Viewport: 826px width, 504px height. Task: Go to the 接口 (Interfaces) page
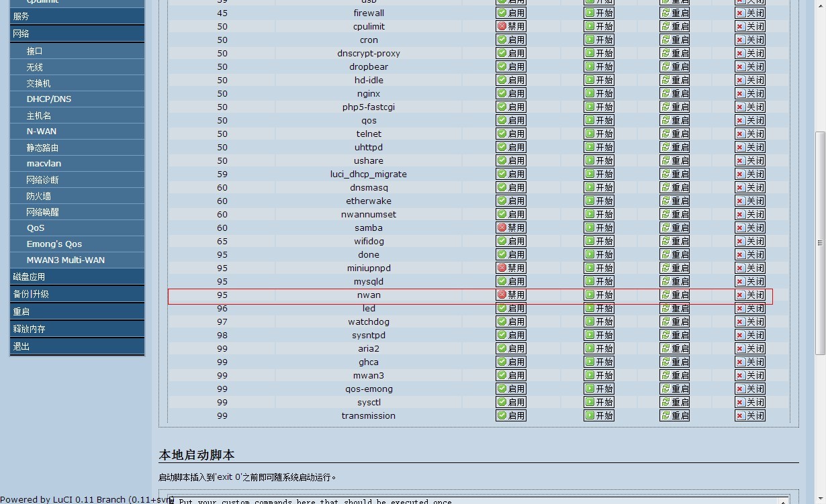click(x=77, y=51)
